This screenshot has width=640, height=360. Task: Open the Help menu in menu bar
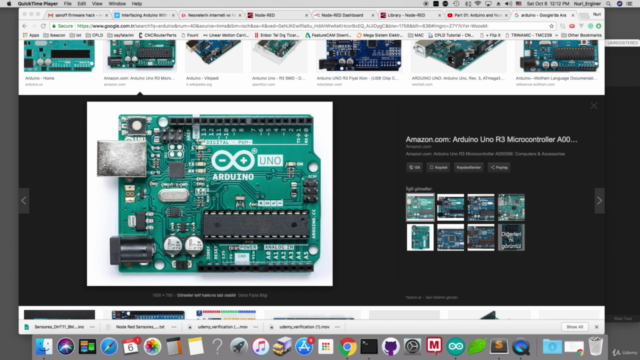pyautogui.click(x=137, y=4)
